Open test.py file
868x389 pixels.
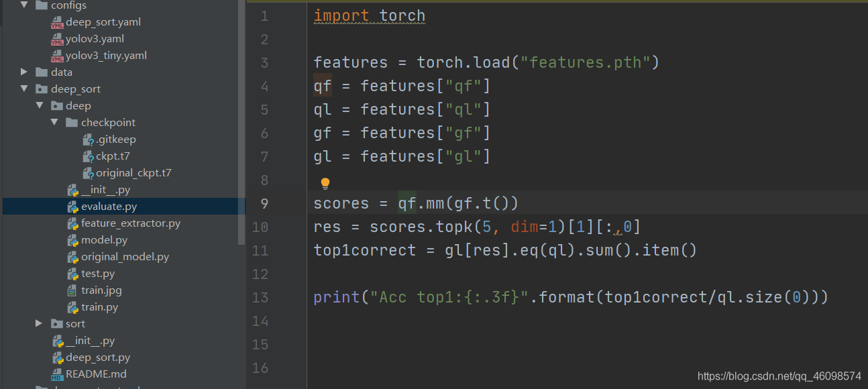98,274
